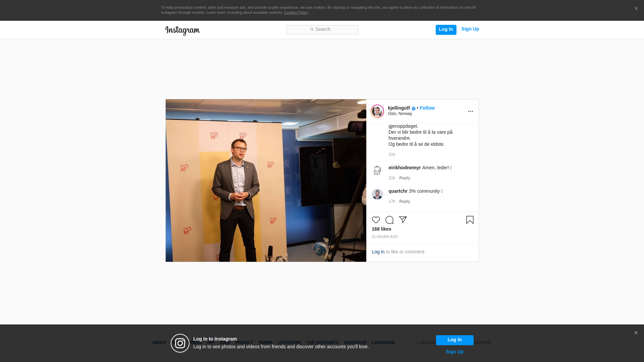
Task: Click the Instagram camera icon in banner
Action: (x=180, y=343)
